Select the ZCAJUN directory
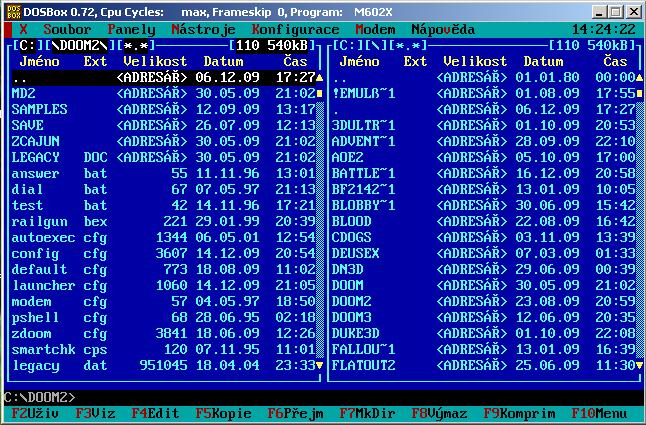Screen dimensions: 646x425 (x=164, y=141)
